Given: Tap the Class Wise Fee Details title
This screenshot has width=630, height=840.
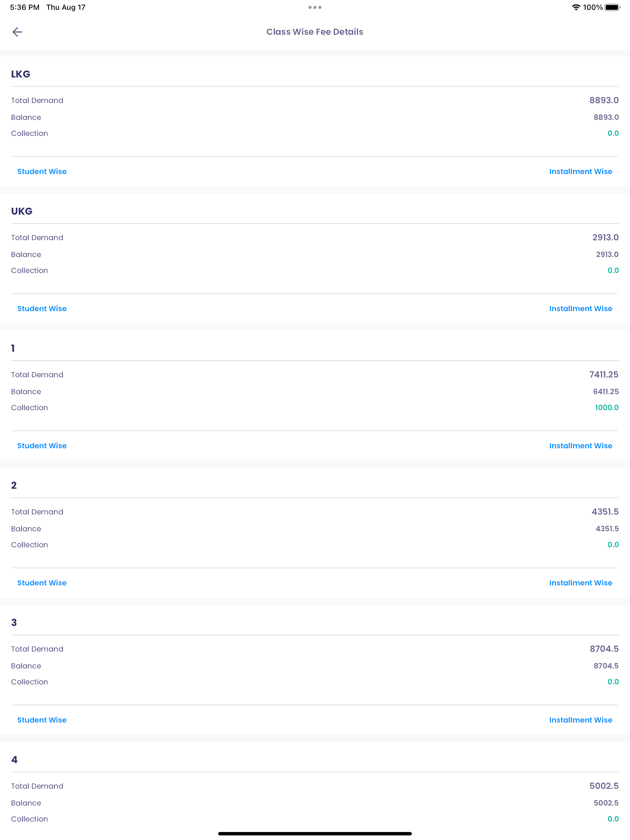Looking at the screenshot, I should pyautogui.click(x=315, y=32).
